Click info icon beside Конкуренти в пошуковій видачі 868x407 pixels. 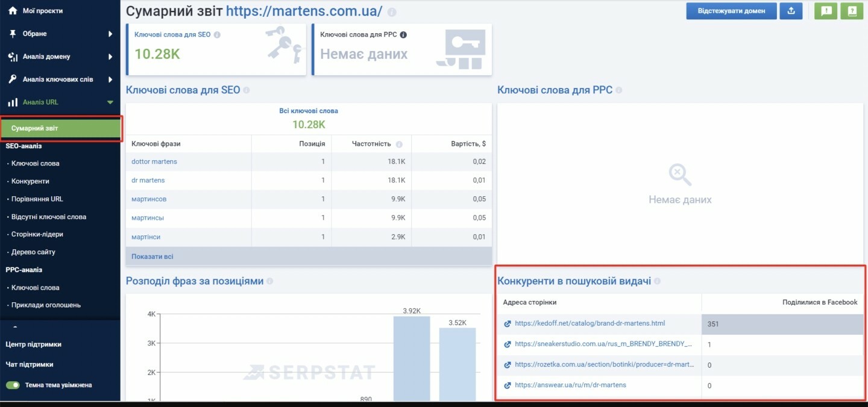(657, 281)
